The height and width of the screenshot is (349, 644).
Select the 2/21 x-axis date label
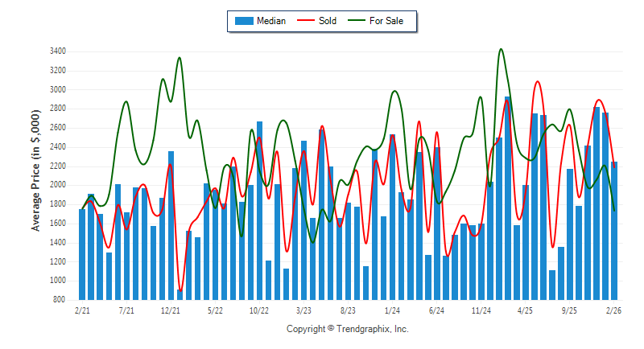pos(82,310)
